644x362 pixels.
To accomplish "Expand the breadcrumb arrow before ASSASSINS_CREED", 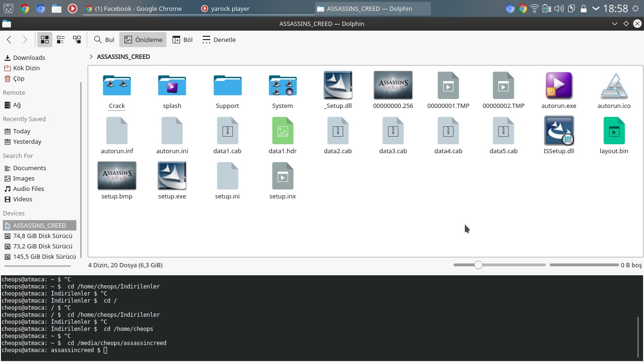I will coord(91,57).
